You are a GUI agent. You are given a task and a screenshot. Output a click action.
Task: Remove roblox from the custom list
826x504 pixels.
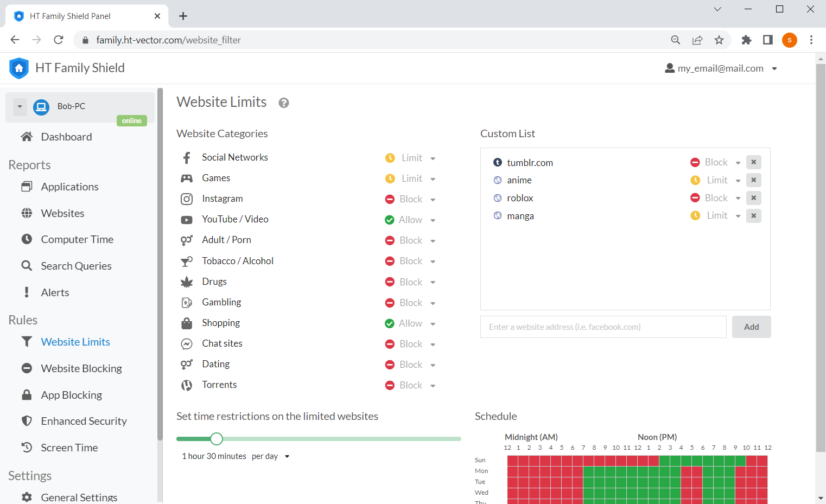pos(753,197)
